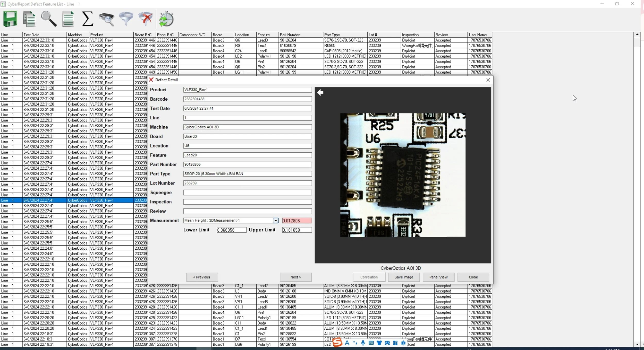Click the Save Image button
Viewport: 644px width, 350px height.
click(404, 277)
